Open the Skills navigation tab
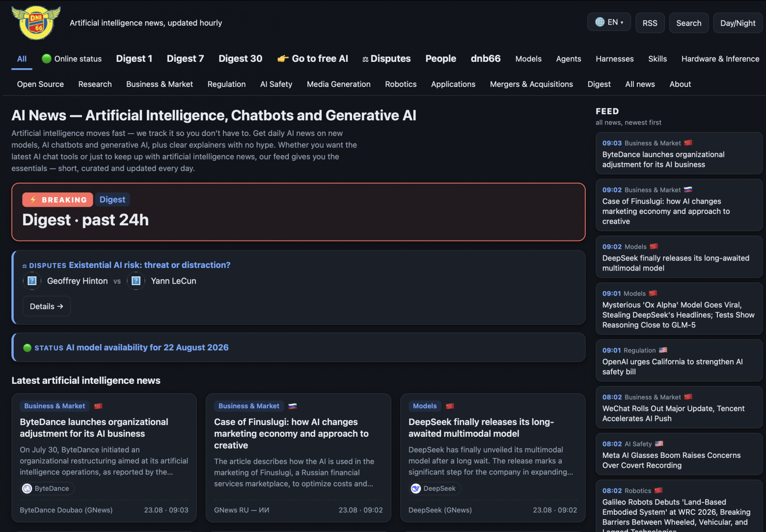 (x=657, y=59)
